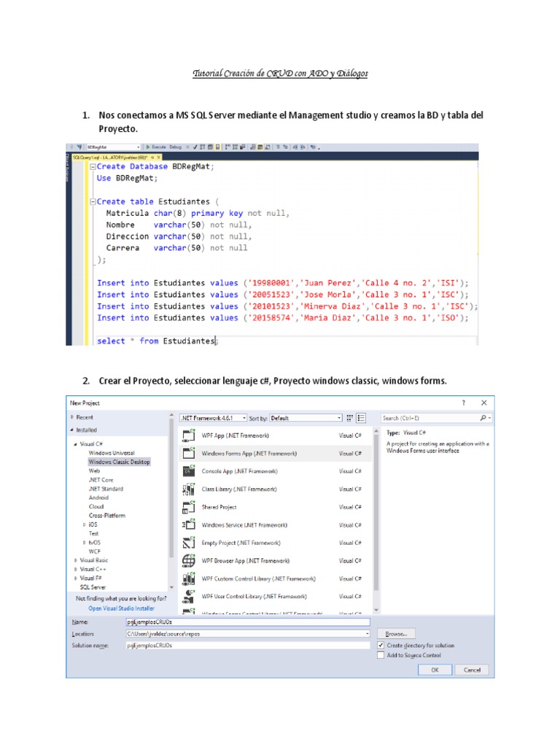Screen dimensions: 560x747
Task: Open the New Project help question mark
Action: pos(463,403)
